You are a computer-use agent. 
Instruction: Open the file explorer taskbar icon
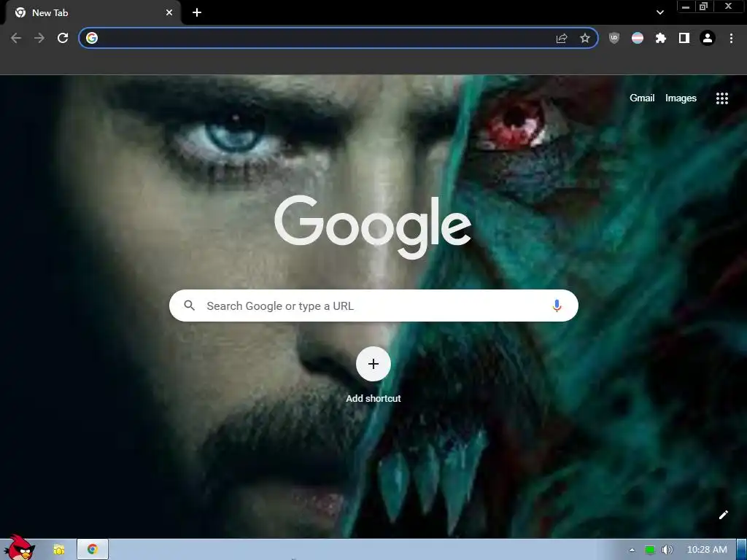pos(59,550)
